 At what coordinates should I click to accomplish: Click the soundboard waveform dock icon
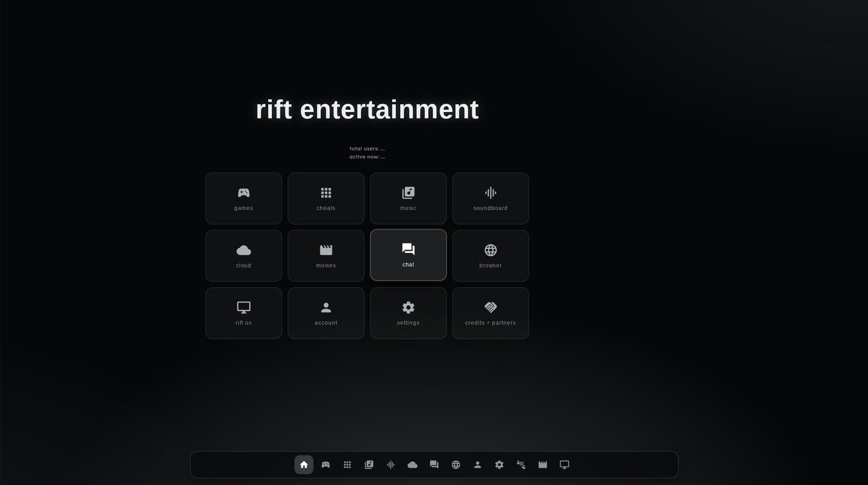pos(391,465)
